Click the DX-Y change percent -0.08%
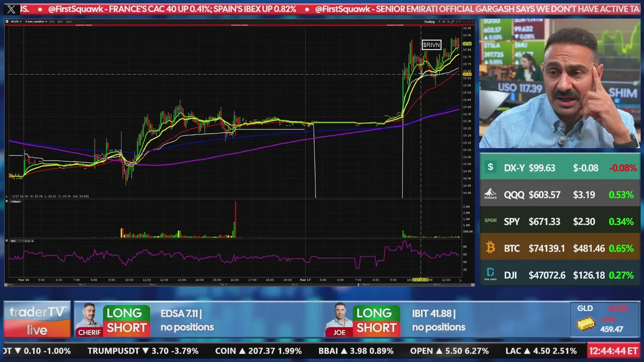 tap(623, 168)
